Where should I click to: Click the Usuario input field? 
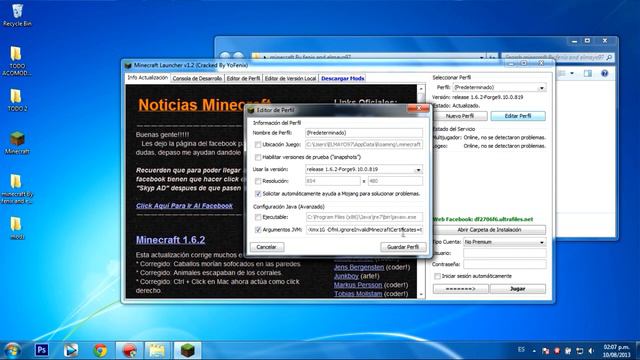pos(504,253)
